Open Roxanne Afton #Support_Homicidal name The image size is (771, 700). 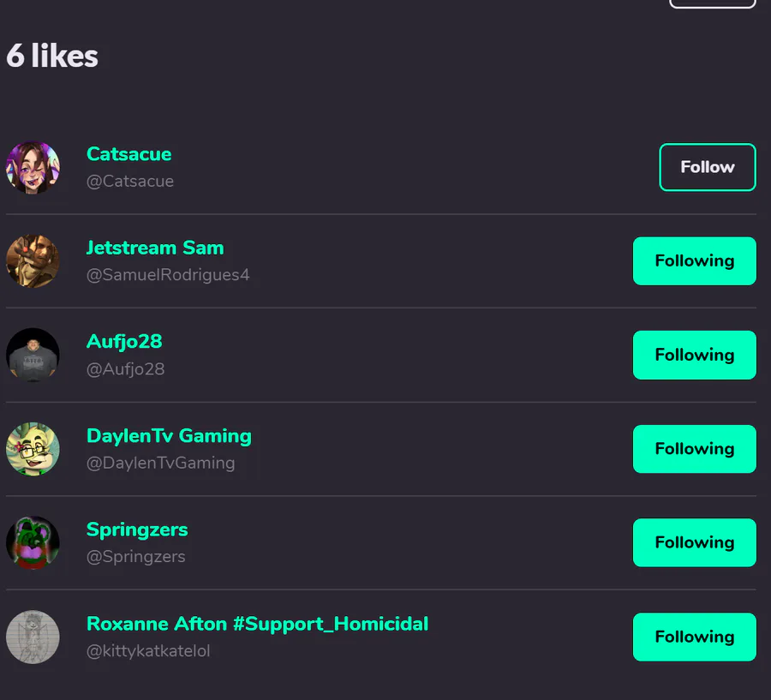[x=257, y=624]
